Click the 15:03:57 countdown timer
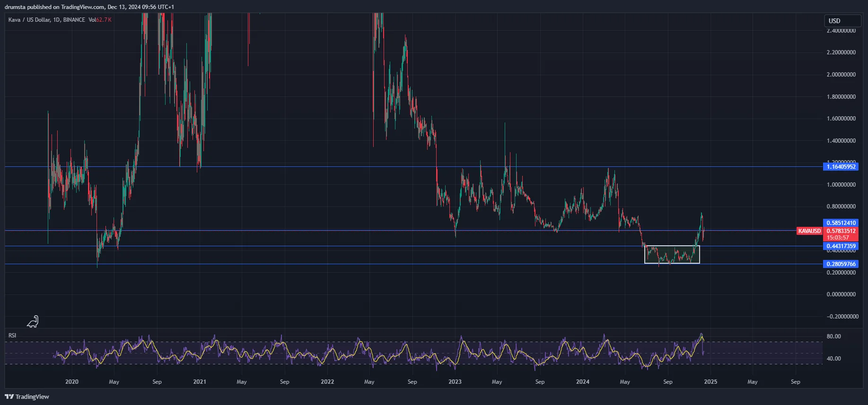Screen dimensions: 868x405 point(838,238)
